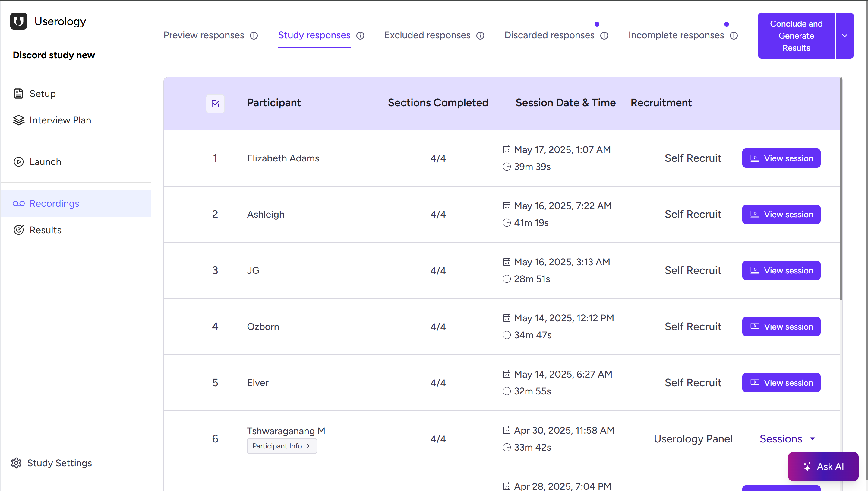This screenshot has width=868, height=491.
Task: Expand Participant Info for Tshwaraganang M
Action: (x=282, y=445)
